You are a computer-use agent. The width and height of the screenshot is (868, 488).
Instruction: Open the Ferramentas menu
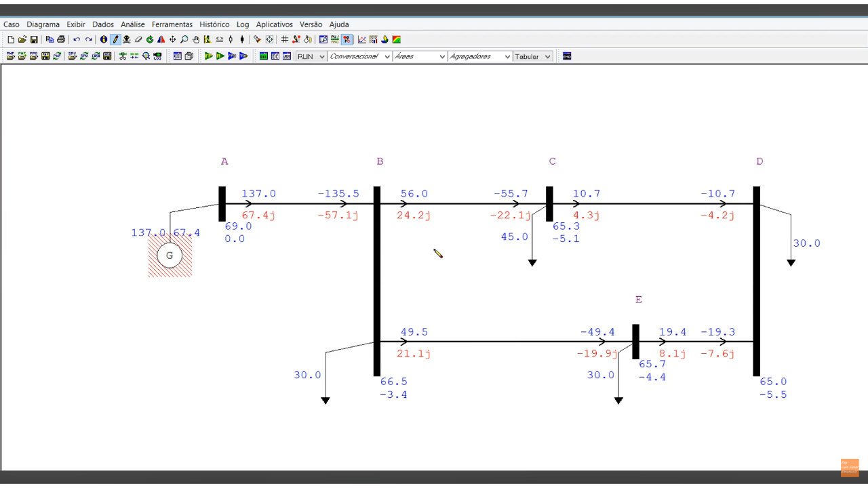coord(172,24)
